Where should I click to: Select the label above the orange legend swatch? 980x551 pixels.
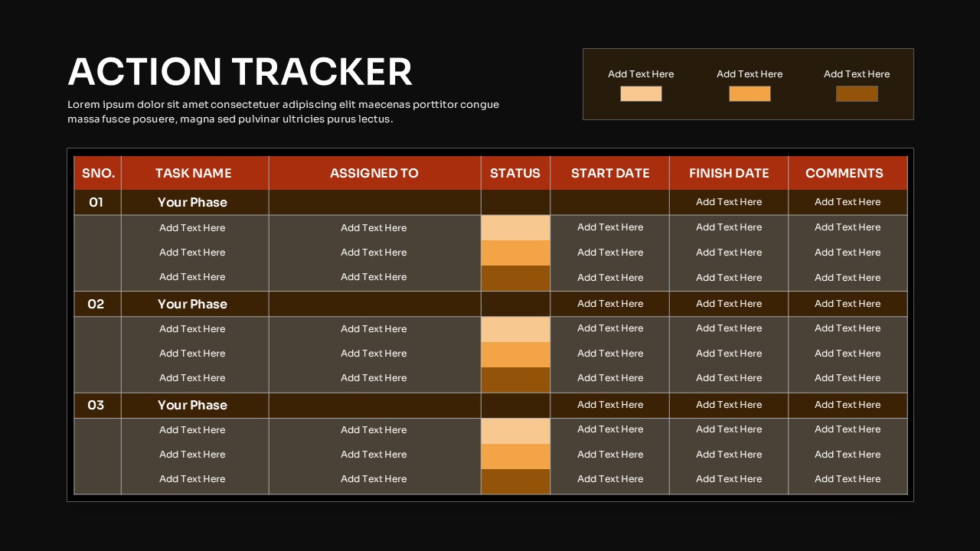[750, 74]
